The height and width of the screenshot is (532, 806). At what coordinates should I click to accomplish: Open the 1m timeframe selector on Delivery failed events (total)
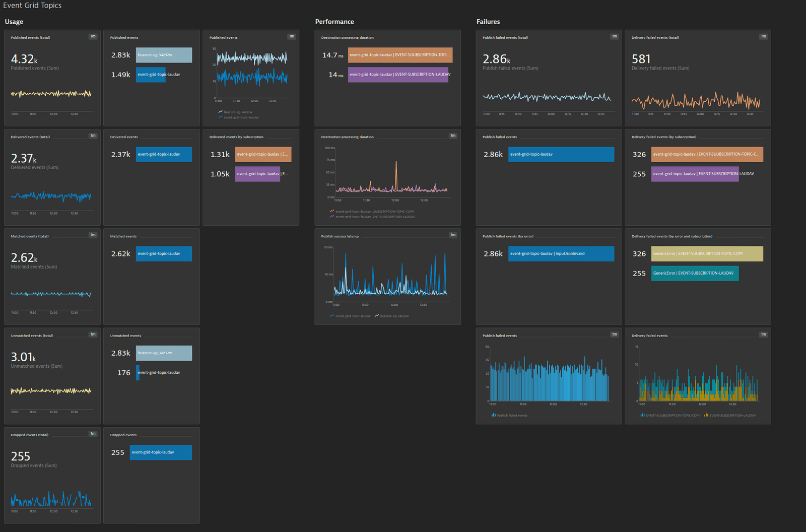[x=763, y=36]
